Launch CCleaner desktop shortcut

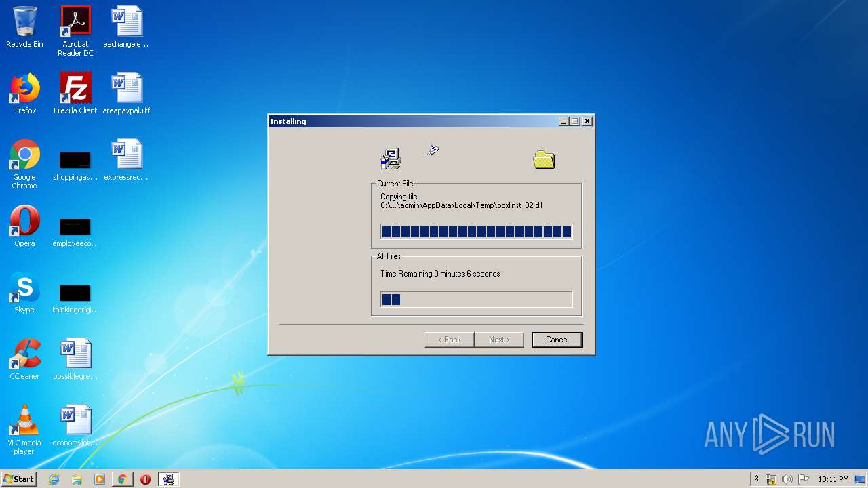[x=24, y=359]
